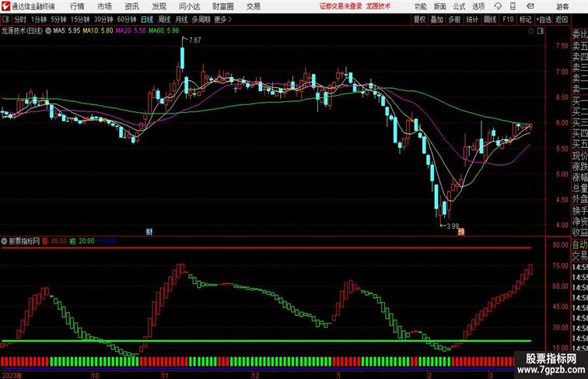Open the 资讯 menu
Screen dimensions: 588x379
point(131,6)
